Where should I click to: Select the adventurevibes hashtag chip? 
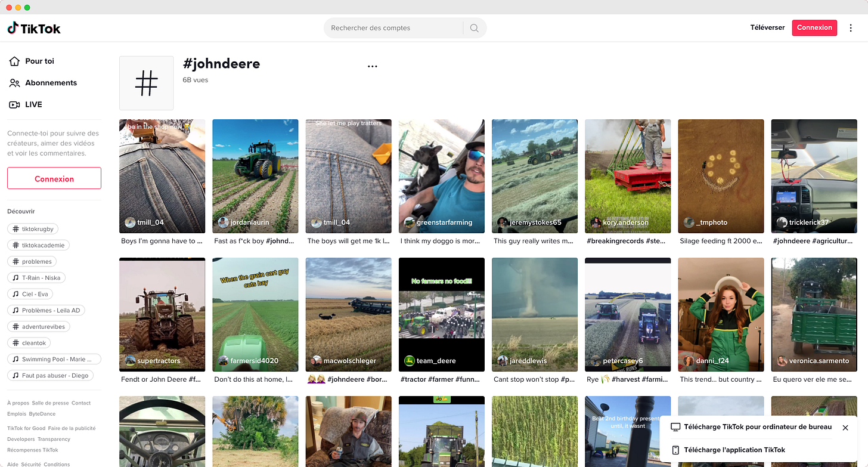tap(39, 326)
